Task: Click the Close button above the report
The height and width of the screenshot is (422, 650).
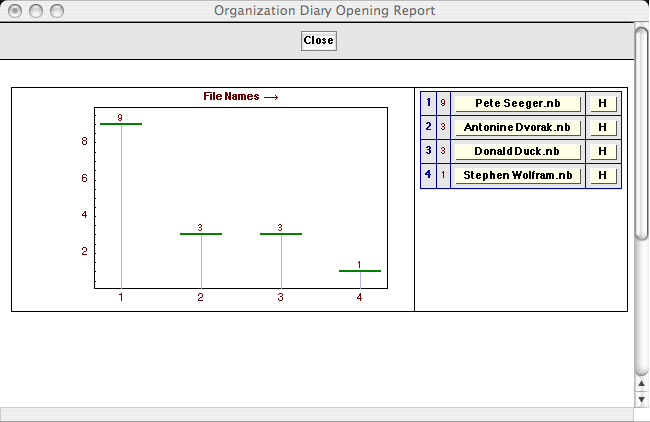Action: click(x=319, y=41)
